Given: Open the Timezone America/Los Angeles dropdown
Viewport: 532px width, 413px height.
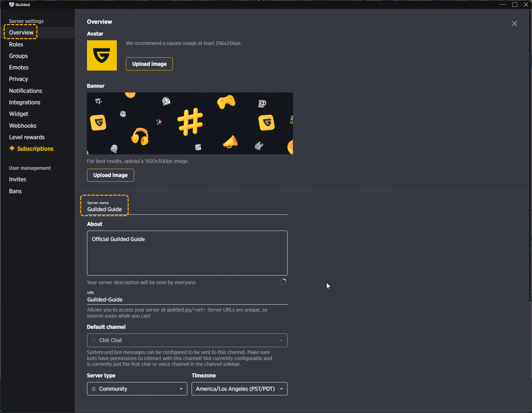Looking at the screenshot, I should pos(239,389).
